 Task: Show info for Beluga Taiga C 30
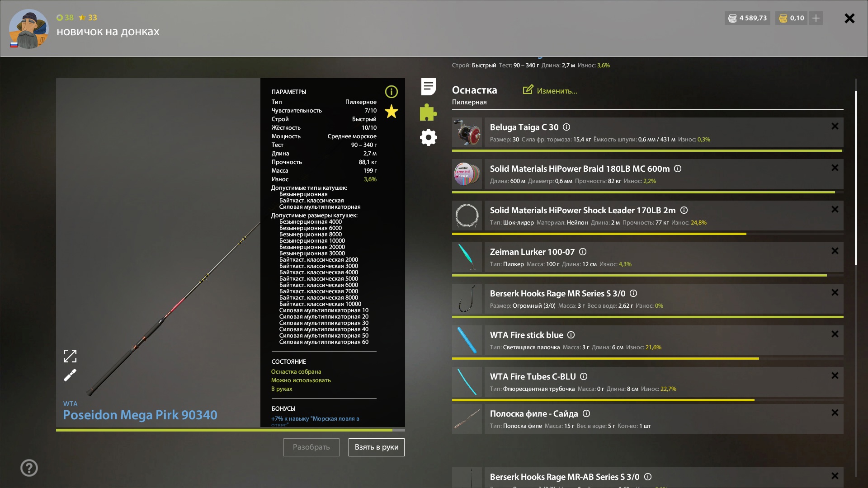pos(566,127)
